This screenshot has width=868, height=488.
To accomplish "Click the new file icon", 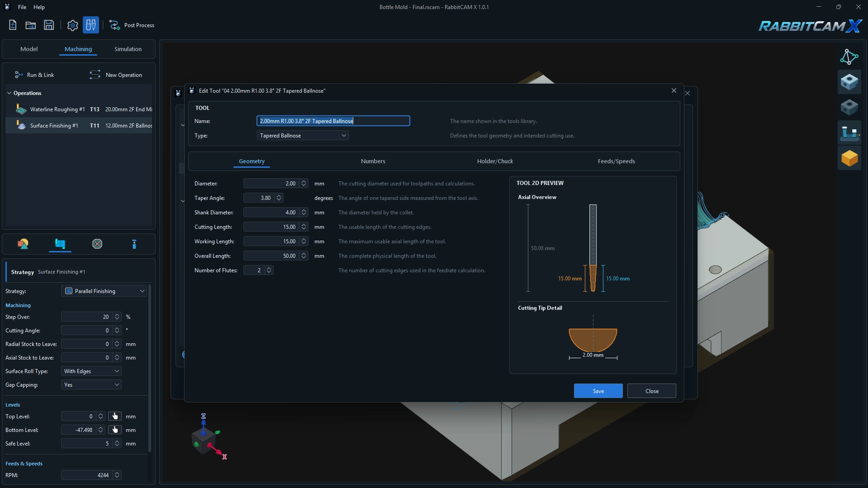I will (x=13, y=25).
